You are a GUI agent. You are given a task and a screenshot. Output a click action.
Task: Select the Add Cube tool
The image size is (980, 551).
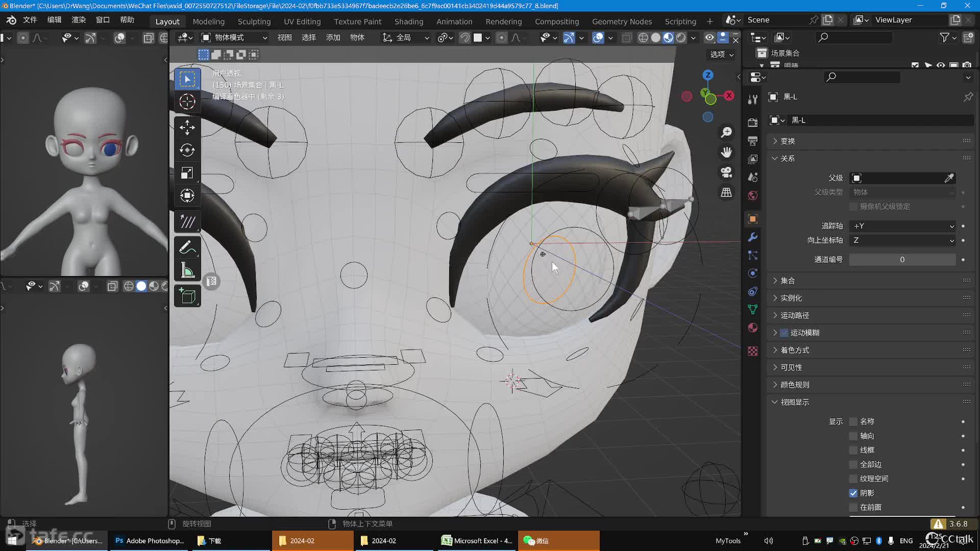pos(187,296)
